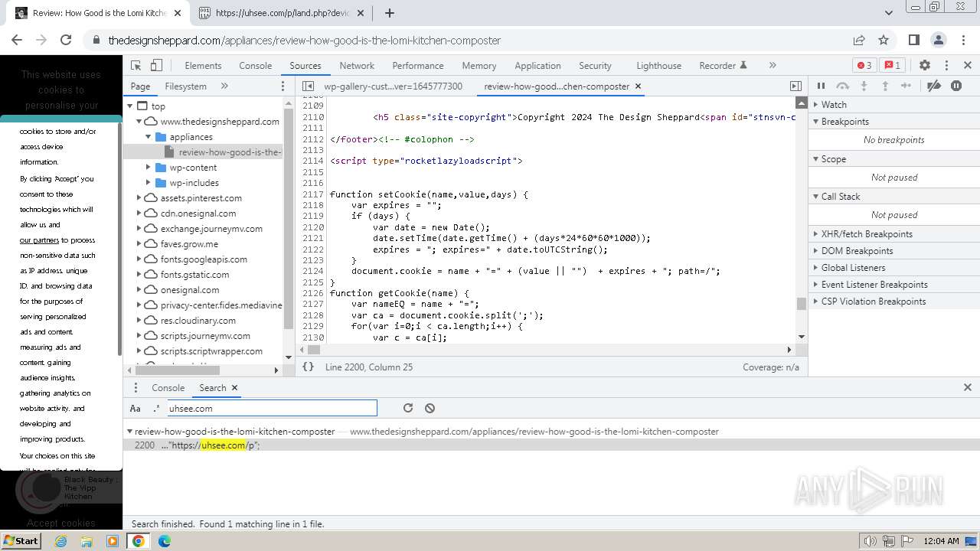
Task: Click the issues counter badge
Action: pos(890,66)
